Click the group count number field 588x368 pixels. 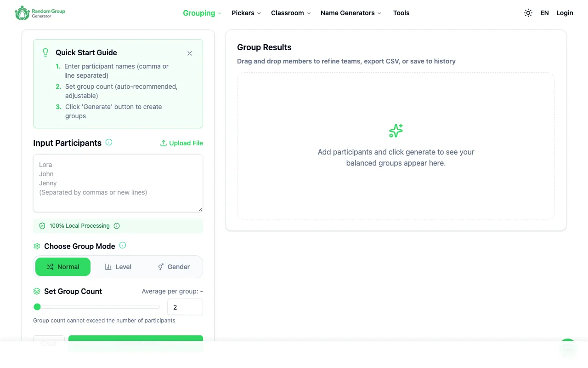tap(185, 307)
